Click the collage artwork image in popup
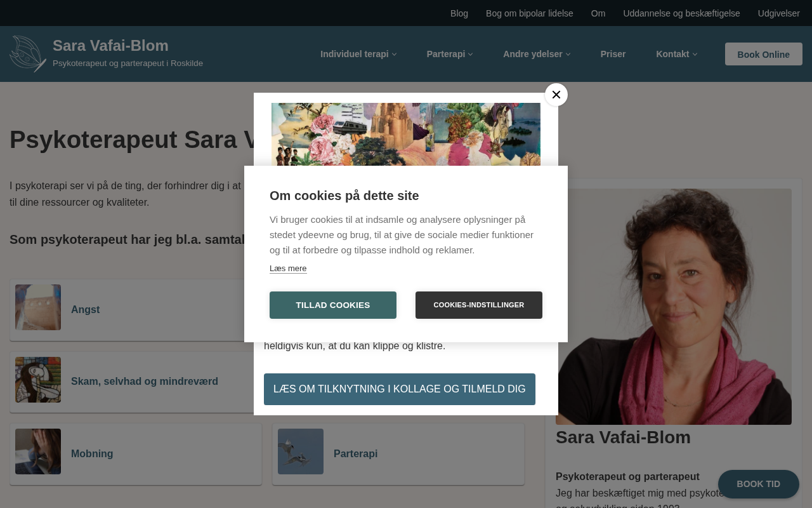The height and width of the screenshot is (508, 812). click(406, 135)
